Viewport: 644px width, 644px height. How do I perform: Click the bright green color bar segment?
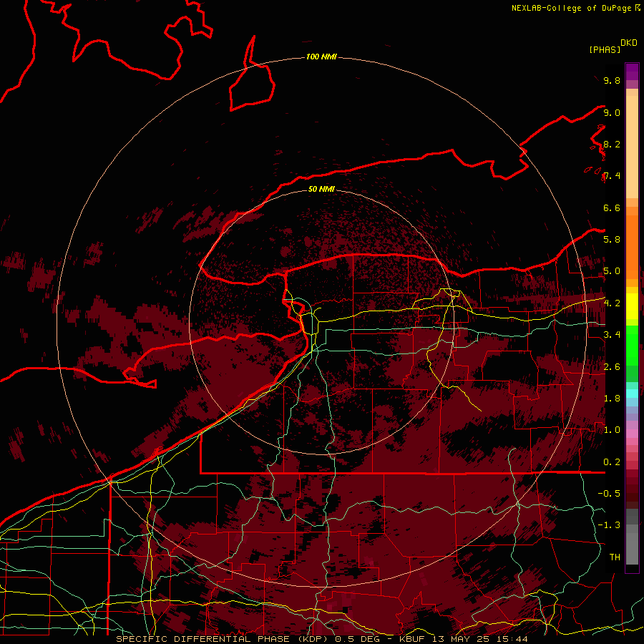pyautogui.click(x=632, y=345)
